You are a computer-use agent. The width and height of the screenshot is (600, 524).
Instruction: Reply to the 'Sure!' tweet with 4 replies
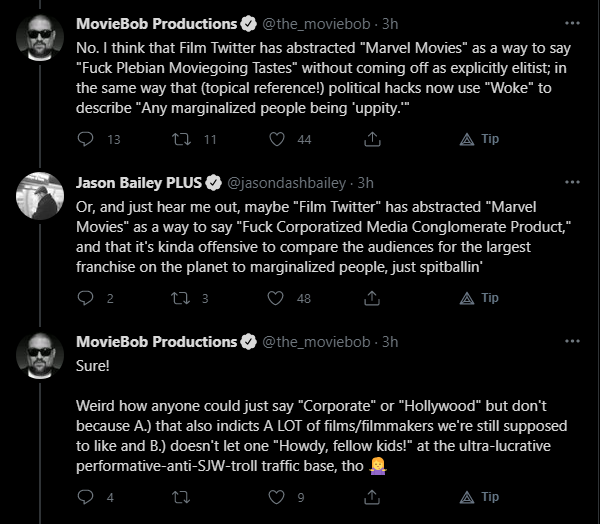tap(85, 497)
